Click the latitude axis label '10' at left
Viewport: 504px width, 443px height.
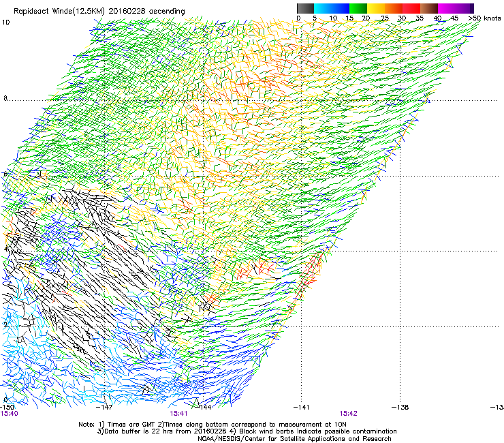point(5,22)
